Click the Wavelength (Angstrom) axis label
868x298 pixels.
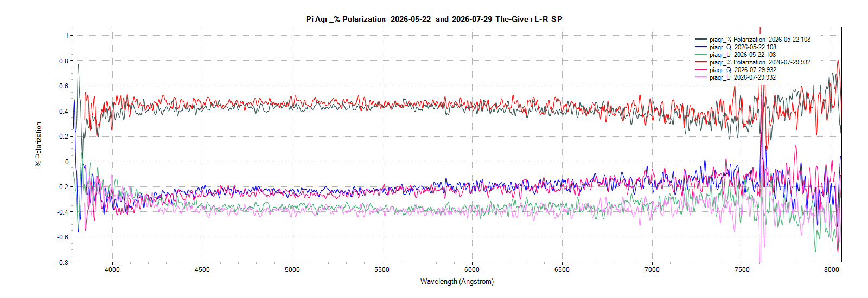[x=457, y=282]
